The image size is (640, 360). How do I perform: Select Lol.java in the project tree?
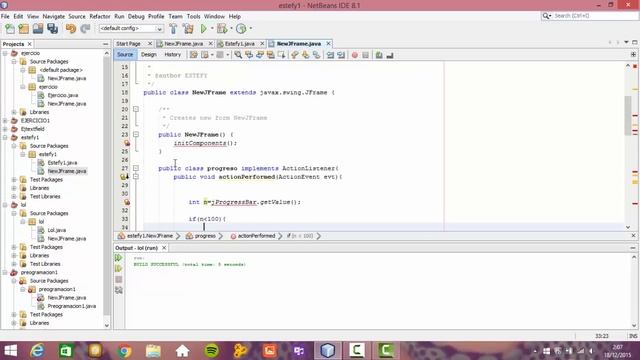(x=56, y=230)
